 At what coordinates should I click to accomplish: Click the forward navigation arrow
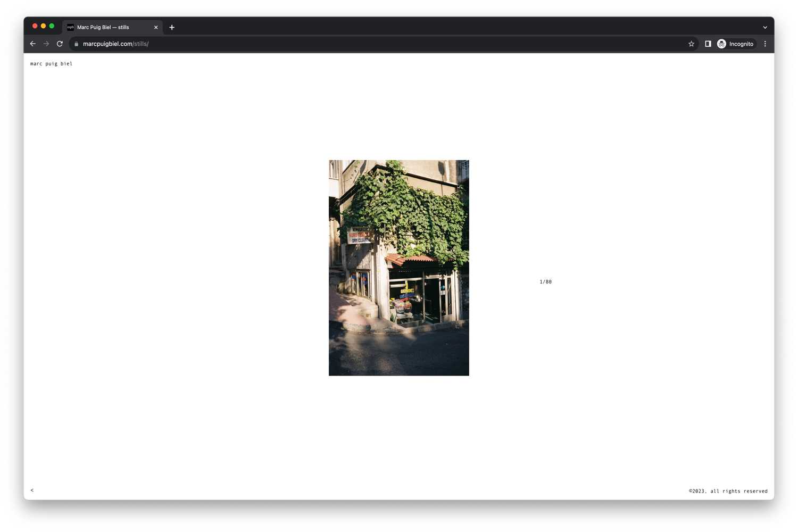[x=46, y=44]
